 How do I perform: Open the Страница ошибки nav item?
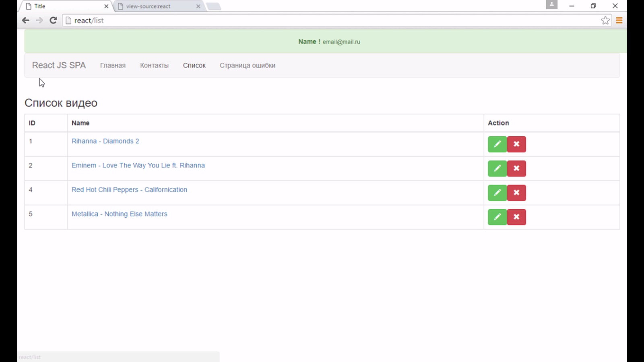247,66
